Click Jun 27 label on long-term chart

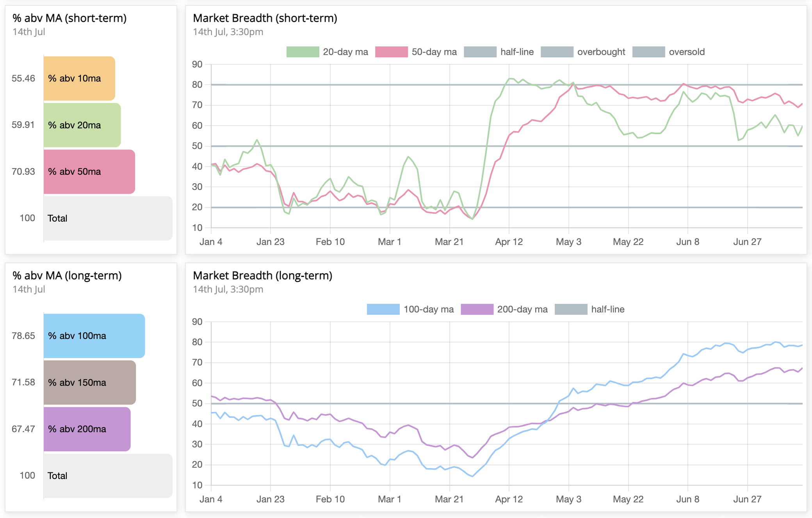[747, 499]
